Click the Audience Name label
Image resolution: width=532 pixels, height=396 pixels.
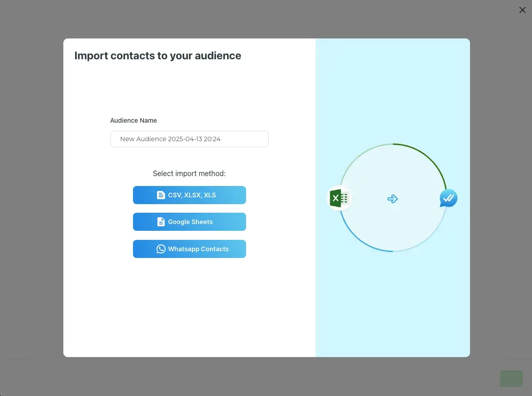133,120
